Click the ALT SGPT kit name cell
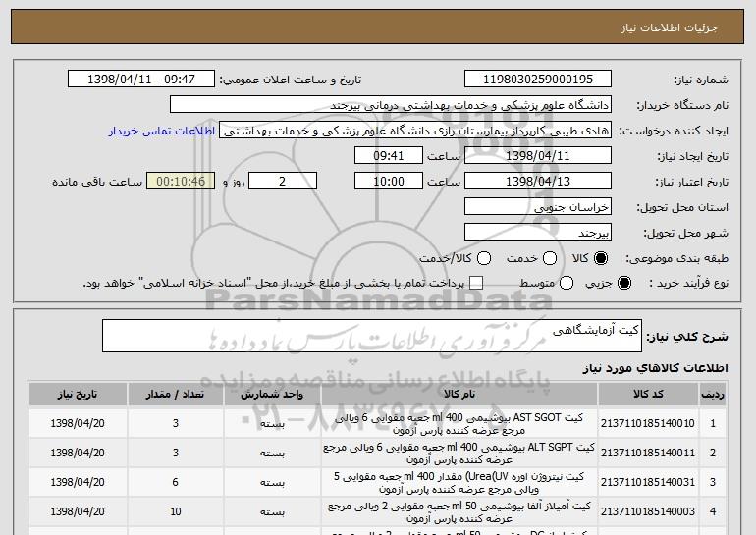The image size is (756, 535). pos(459,454)
